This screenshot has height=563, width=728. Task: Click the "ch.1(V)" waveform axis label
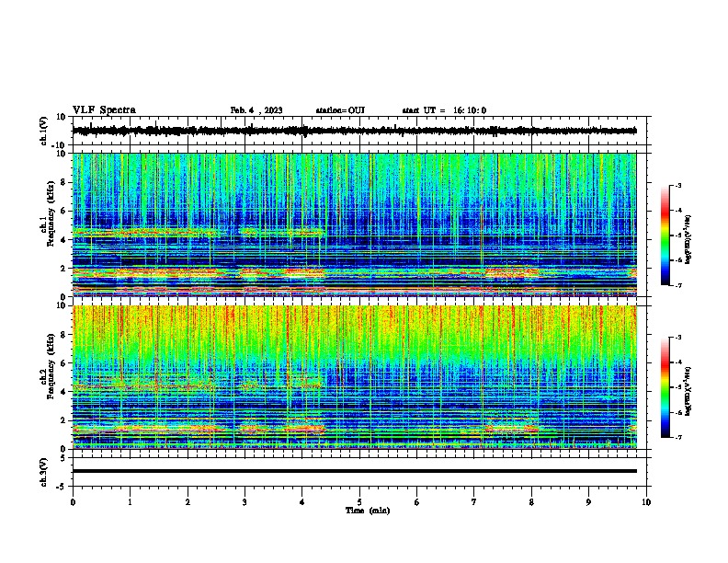pyautogui.click(x=44, y=131)
